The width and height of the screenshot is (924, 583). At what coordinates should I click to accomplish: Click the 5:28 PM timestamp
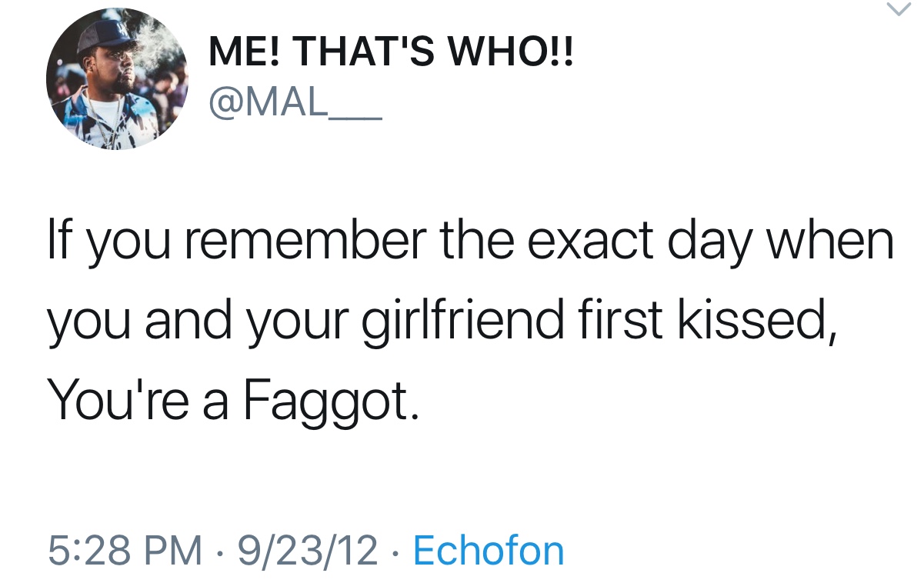point(126,551)
